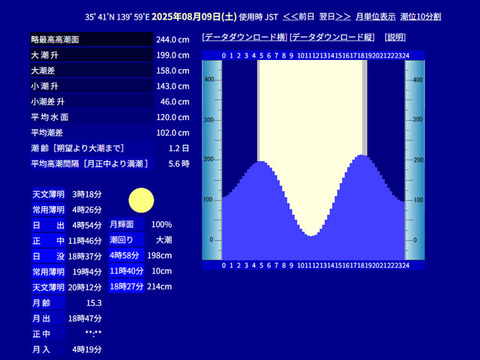
Task: Click the 使用時 JST label
Action: click(x=258, y=17)
